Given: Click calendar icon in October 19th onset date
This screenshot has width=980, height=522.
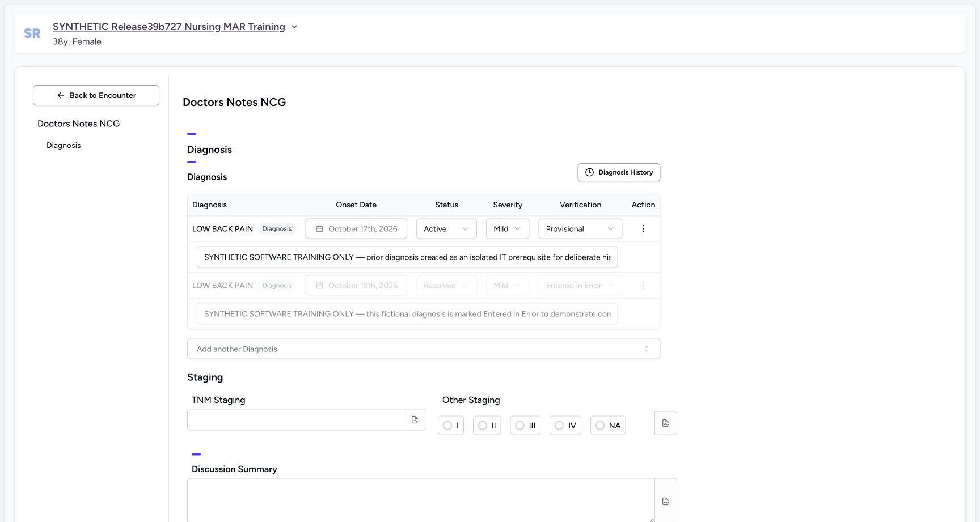Looking at the screenshot, I should [319, 286].
